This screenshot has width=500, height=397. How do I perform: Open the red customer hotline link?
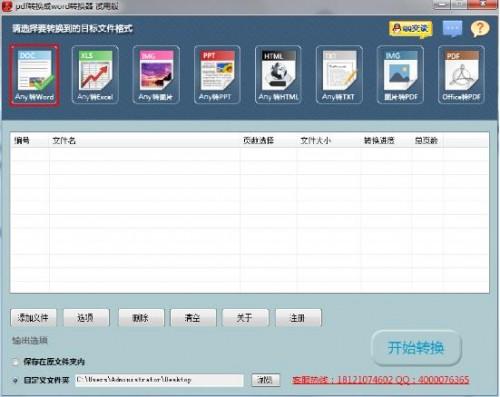tap(381, 380)
